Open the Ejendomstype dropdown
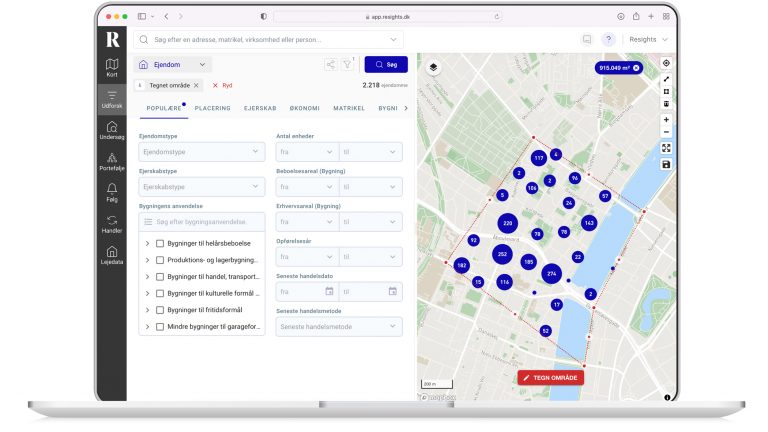This screenshot has height=432, width=768. click(x=201, y=153)
